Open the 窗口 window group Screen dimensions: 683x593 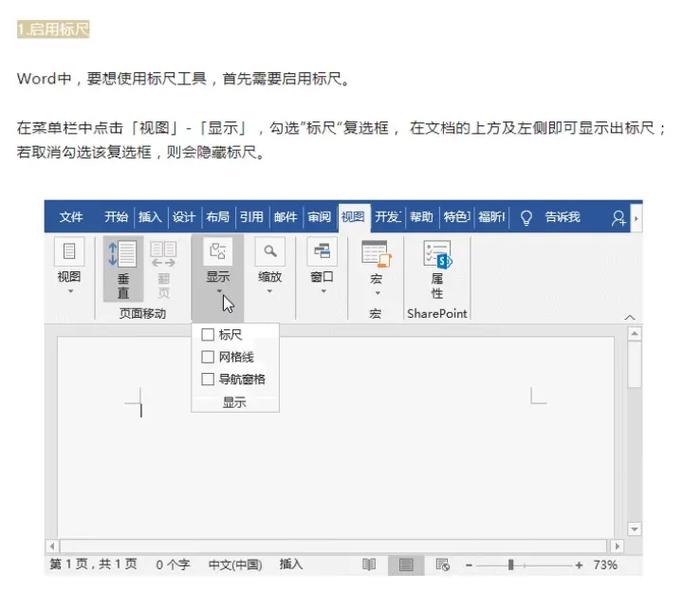322,267
